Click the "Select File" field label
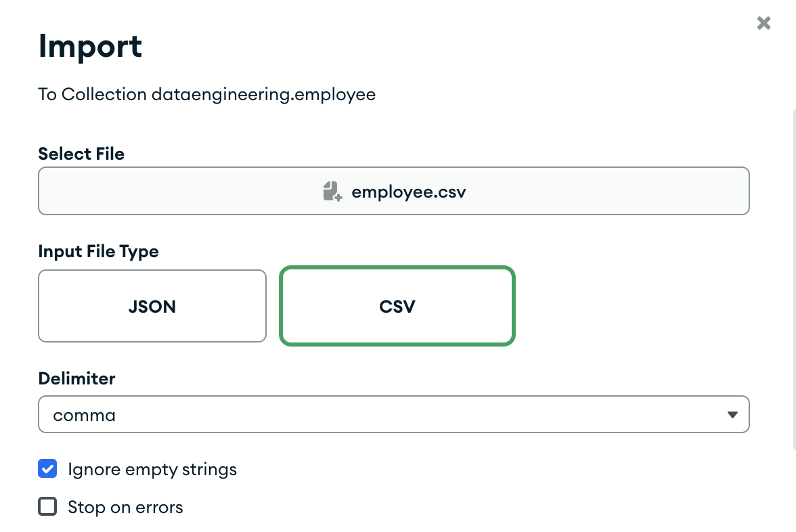The image size is (796, 532). point(81,154)
